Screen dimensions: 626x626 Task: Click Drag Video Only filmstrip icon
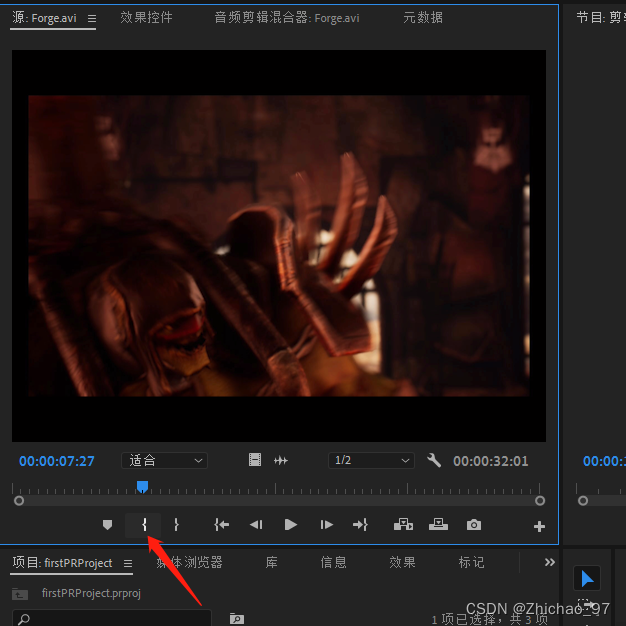255,460
